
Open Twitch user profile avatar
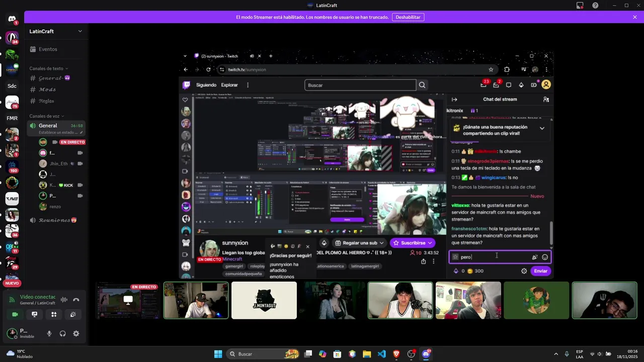click(x=546, y=85)
